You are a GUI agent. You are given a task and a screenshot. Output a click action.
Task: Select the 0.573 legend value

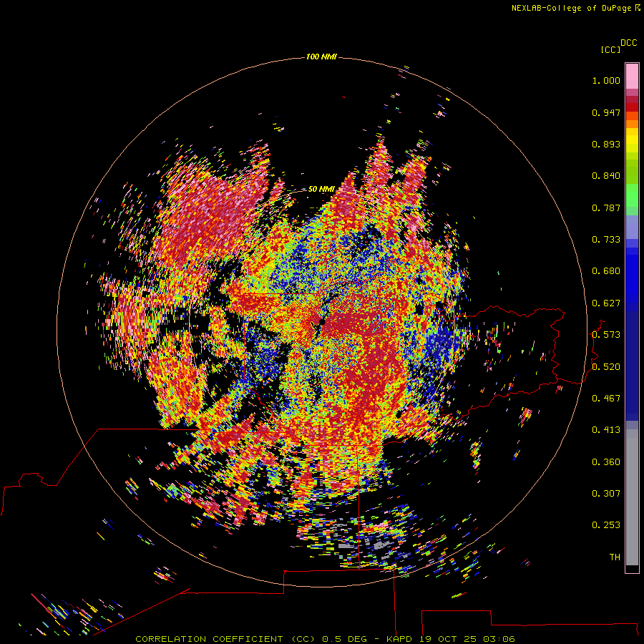pos(606,335)
